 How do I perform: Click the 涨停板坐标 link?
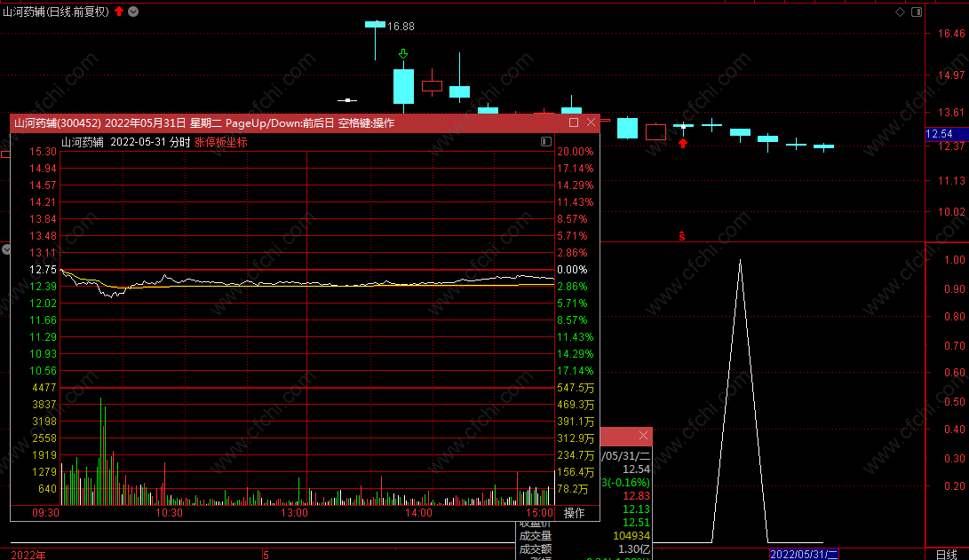(x=220, y=142)
